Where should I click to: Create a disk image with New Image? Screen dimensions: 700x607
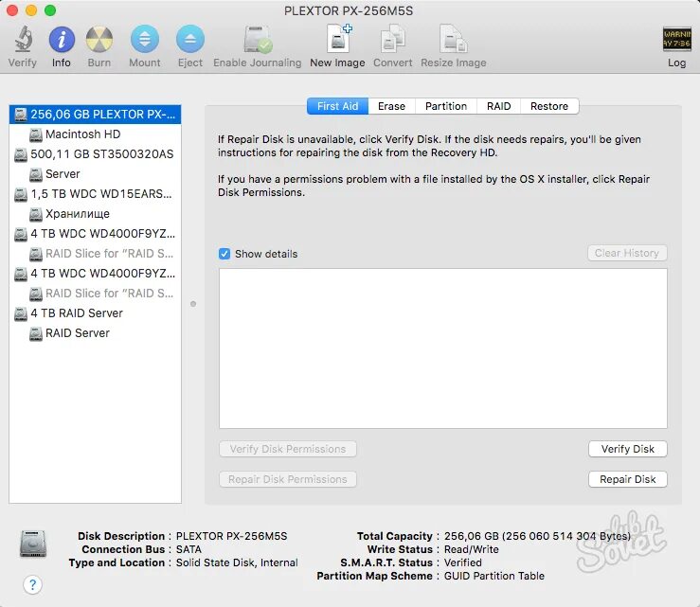(338, 39)
